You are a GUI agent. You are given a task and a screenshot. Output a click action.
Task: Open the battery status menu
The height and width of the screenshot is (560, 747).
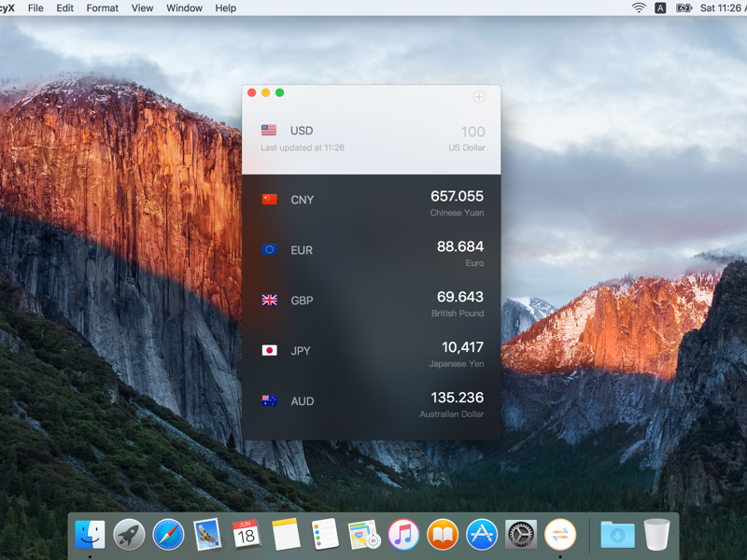point(684,7)
